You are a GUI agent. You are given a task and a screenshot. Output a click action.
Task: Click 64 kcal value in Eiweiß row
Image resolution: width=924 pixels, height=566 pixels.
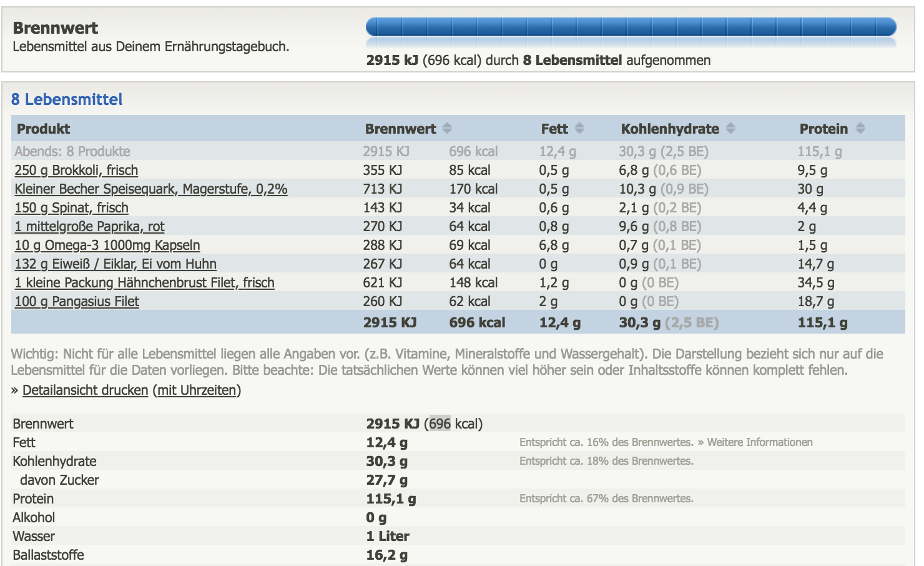[469, 264]
